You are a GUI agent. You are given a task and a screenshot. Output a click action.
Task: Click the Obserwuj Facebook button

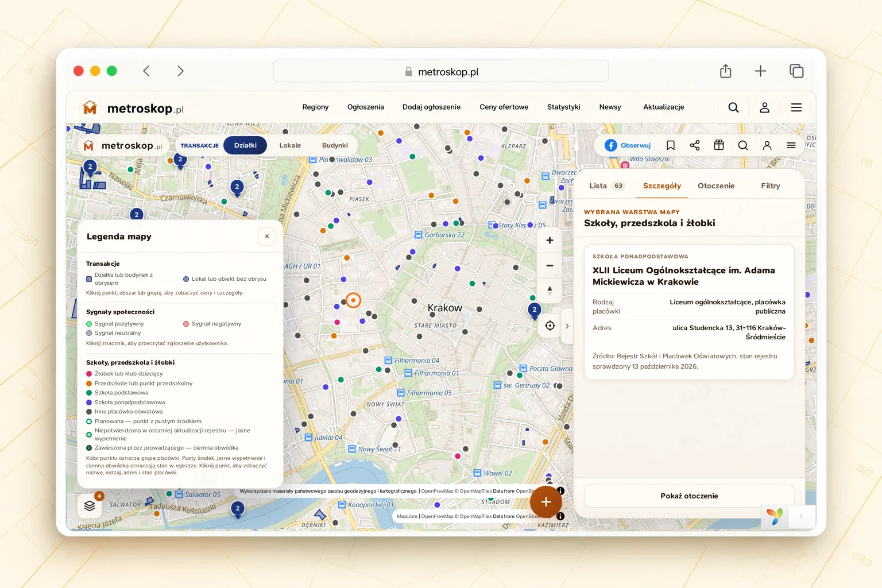[x=628, y=145]
